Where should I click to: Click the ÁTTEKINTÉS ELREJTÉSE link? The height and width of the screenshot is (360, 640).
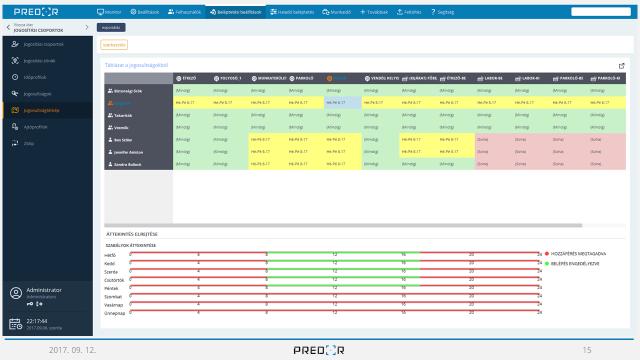point(131,234)
